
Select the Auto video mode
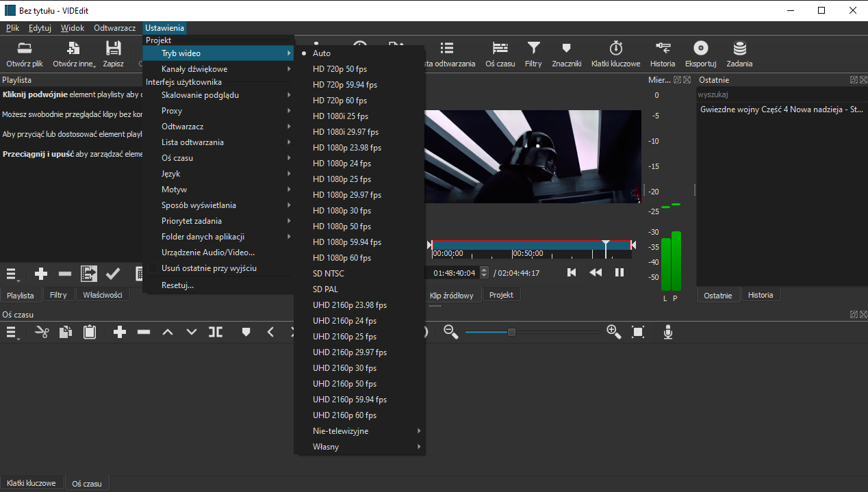click(359, 53)
